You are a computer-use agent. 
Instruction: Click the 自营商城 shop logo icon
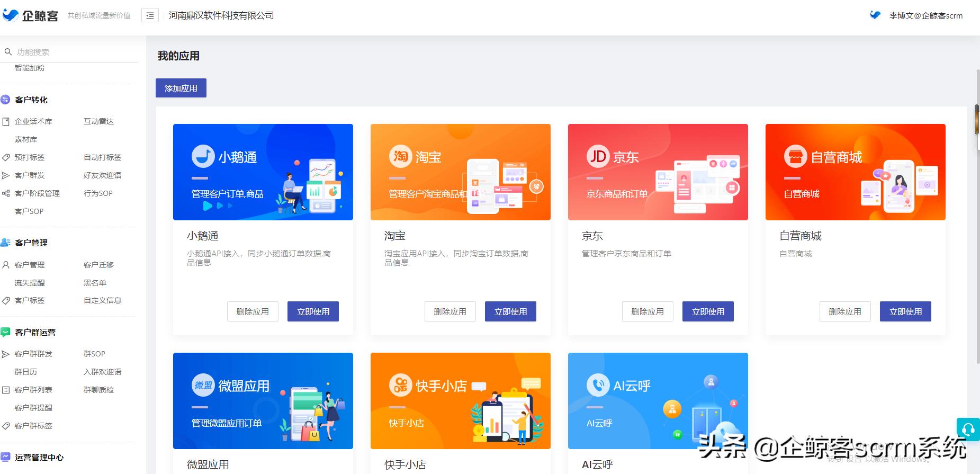[x=795, y=156]
